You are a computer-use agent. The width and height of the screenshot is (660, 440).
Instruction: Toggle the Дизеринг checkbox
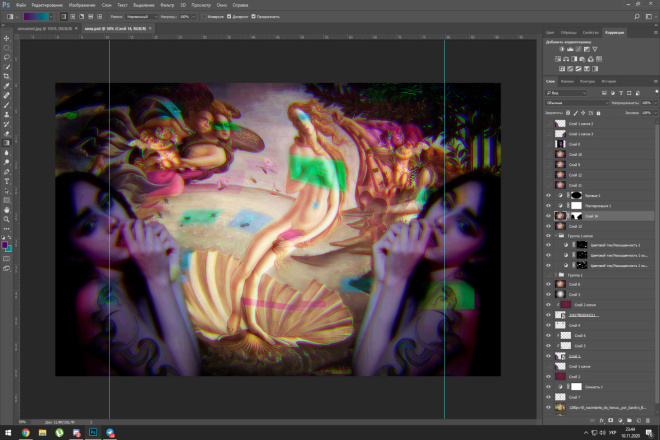point(229,17)
